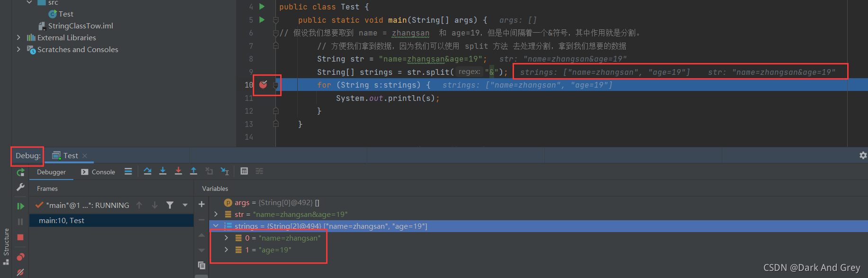Mute breakpoints in the debugger
The height and width of the screenshot is (278, 868).
[x=20, y=272]
